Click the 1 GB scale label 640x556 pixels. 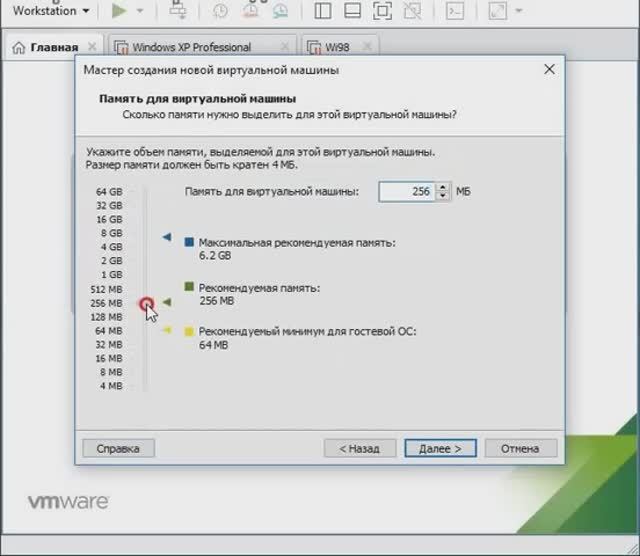[111, 274]
